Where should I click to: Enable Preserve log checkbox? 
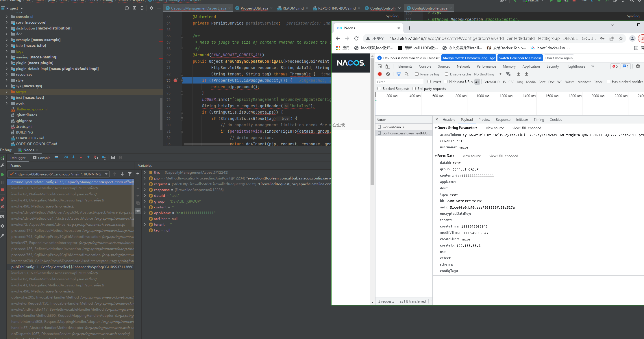[x=417, y=74]
